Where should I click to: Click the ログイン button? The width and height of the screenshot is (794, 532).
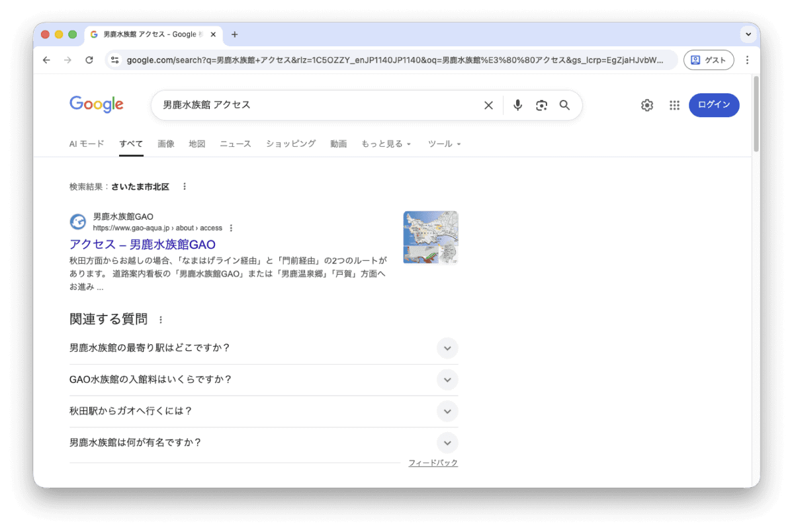[714, 105]
